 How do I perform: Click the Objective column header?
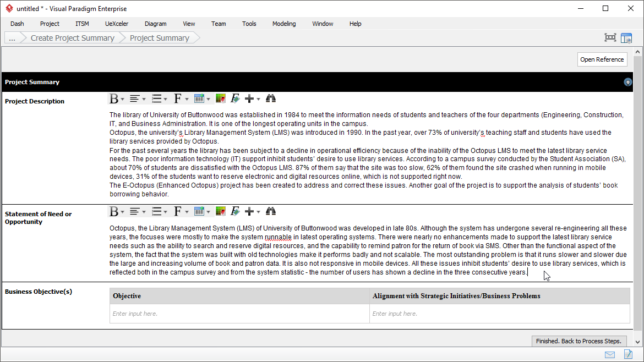click(x=239, y=296)
